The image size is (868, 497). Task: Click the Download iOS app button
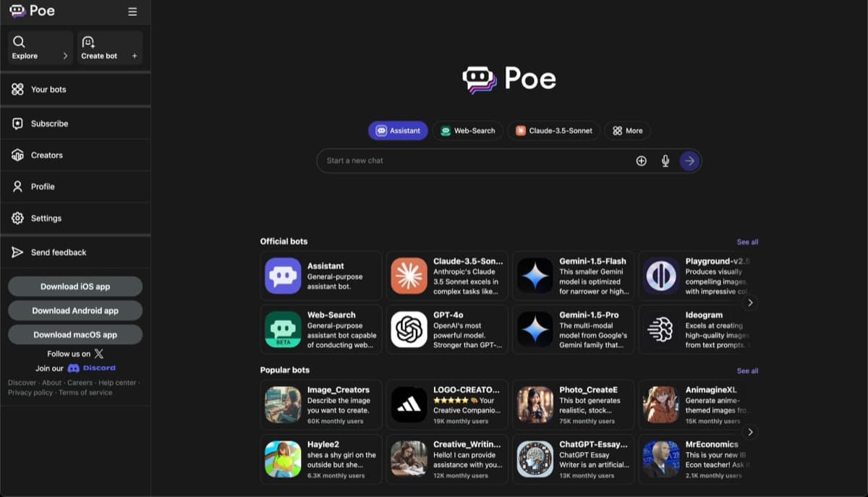pos(75,286)
